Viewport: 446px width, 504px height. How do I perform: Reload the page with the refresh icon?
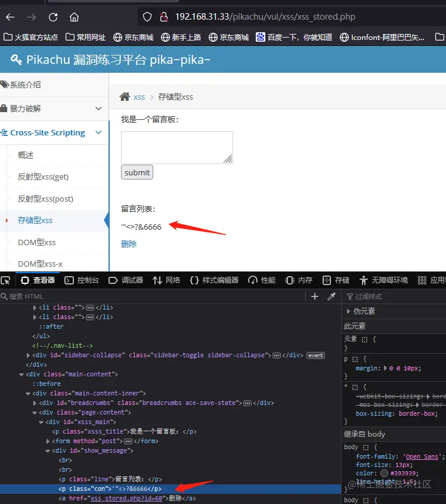click(x=53, y=17)
